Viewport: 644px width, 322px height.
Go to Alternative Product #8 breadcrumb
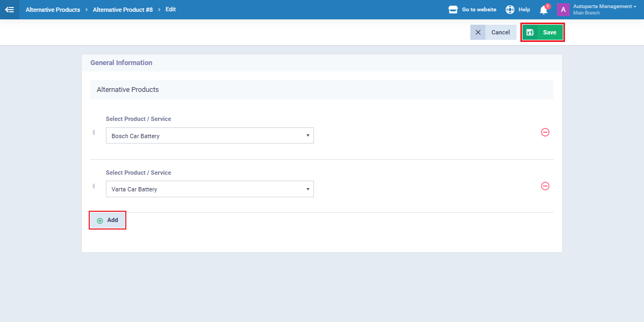point(123,10)
